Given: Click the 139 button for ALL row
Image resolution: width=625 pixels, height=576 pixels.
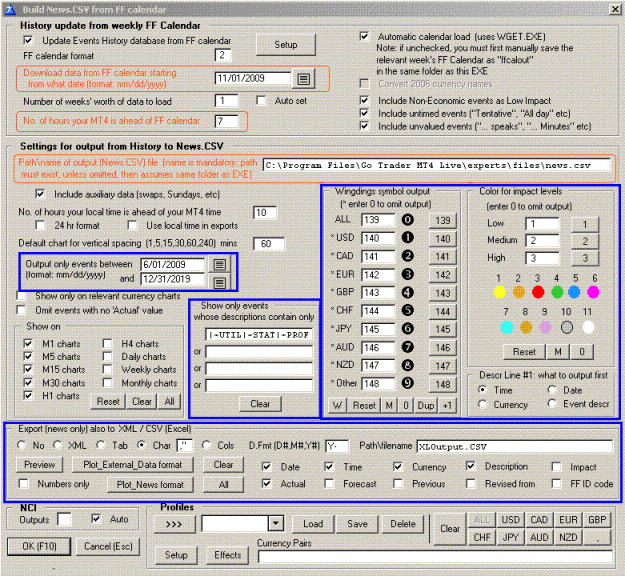Looking at the screenshot, I should click(x=442, y=220).
